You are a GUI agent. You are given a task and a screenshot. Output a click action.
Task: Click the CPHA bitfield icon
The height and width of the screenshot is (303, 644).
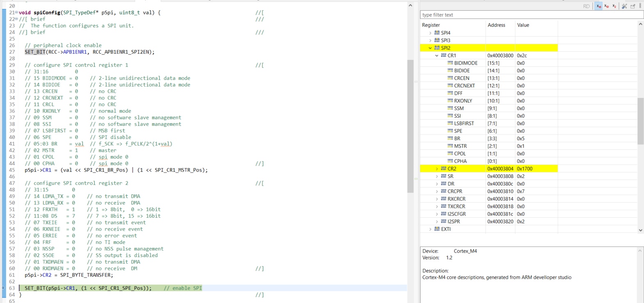[450, 161]
